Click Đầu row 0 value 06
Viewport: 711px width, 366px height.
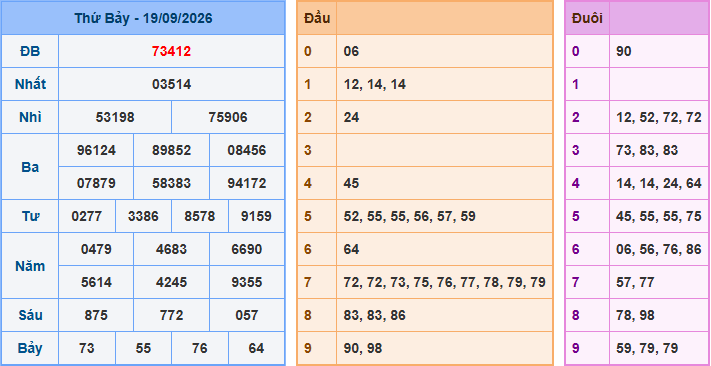pyautogui.click(x=351, y=51)
